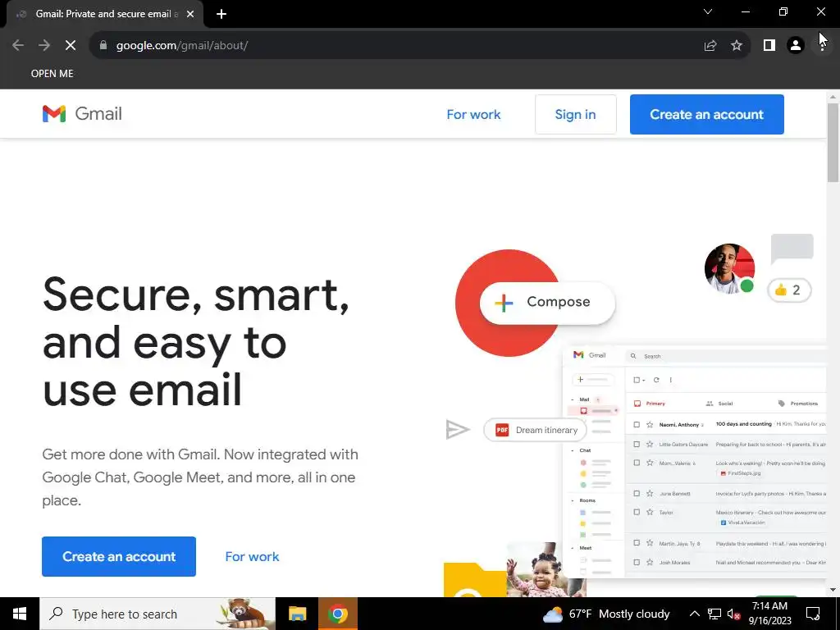Click the Gmail logo in header
This screenshot has width=840, height=630.
(x=82, y=113)
